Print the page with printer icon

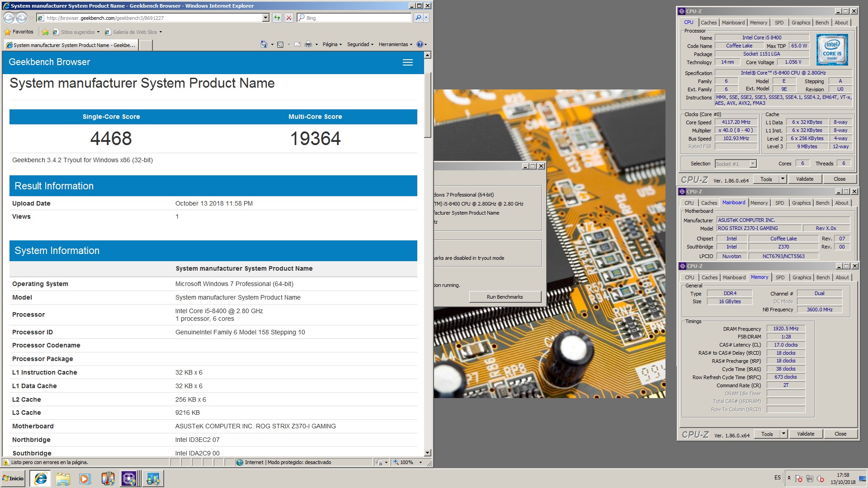point(308,44)
